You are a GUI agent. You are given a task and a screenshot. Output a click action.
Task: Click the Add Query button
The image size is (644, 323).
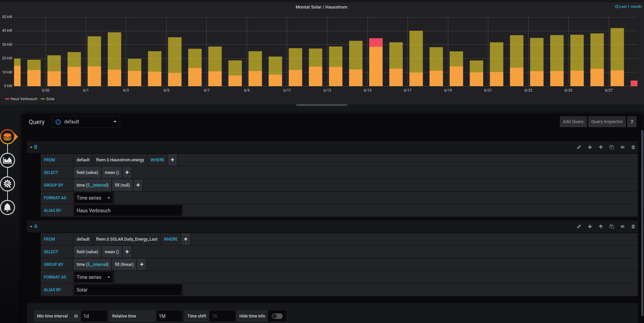click(x=573, y=122)
